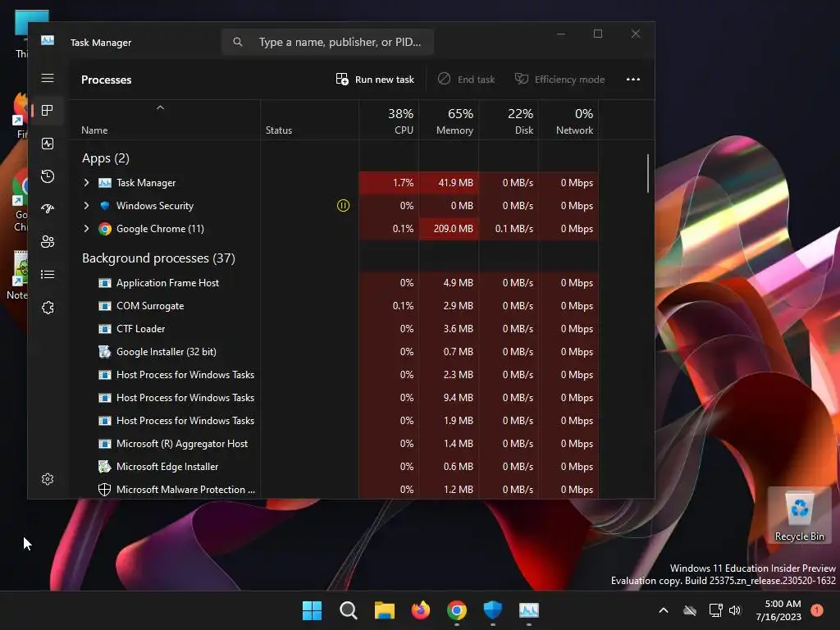840x630 pixels.
Task: Click the Background processes (37) heading
Action: point(158,258)
